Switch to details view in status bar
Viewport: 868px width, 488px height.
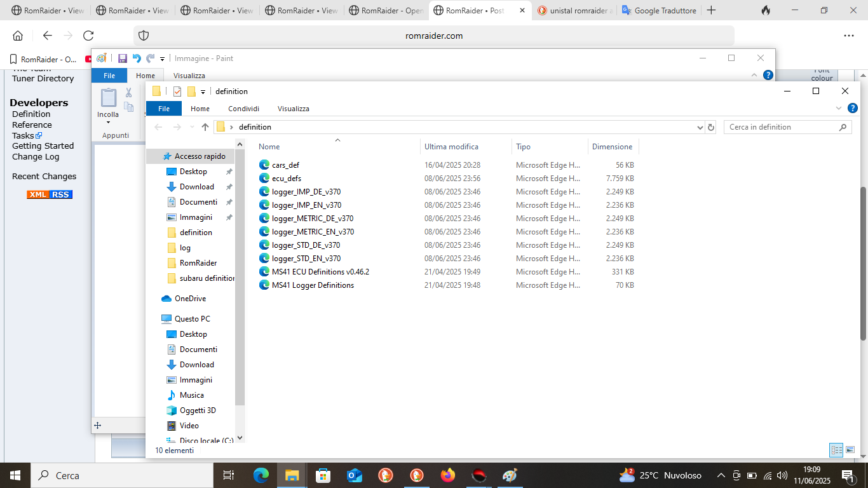(x=836, y=450)
